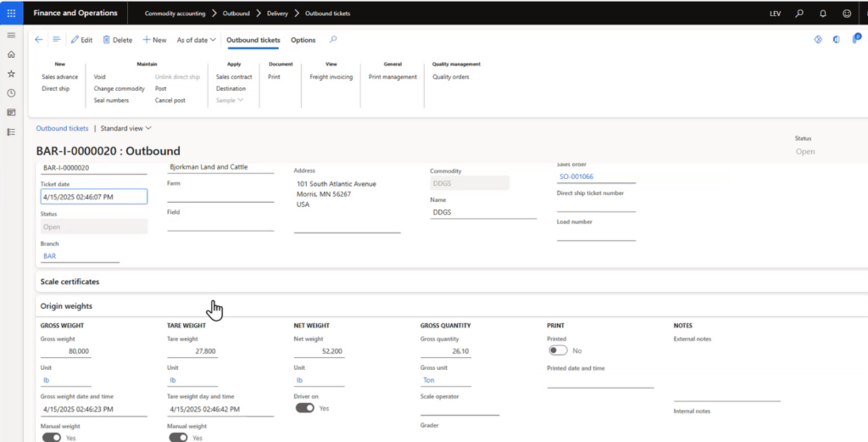The width and height of the screenshot is (868, 442).
Task: Open Recent clock icon in sidebar
Action: click(x=11, y=93)
